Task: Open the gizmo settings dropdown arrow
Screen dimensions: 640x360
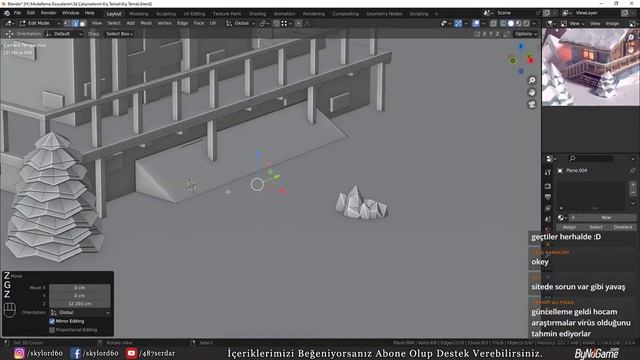Action: click(466, 24)
